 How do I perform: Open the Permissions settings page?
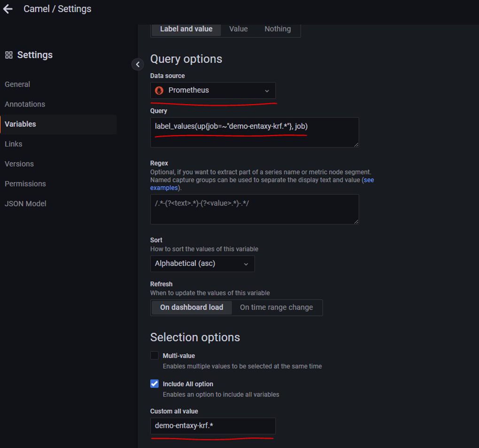[25, 184]
